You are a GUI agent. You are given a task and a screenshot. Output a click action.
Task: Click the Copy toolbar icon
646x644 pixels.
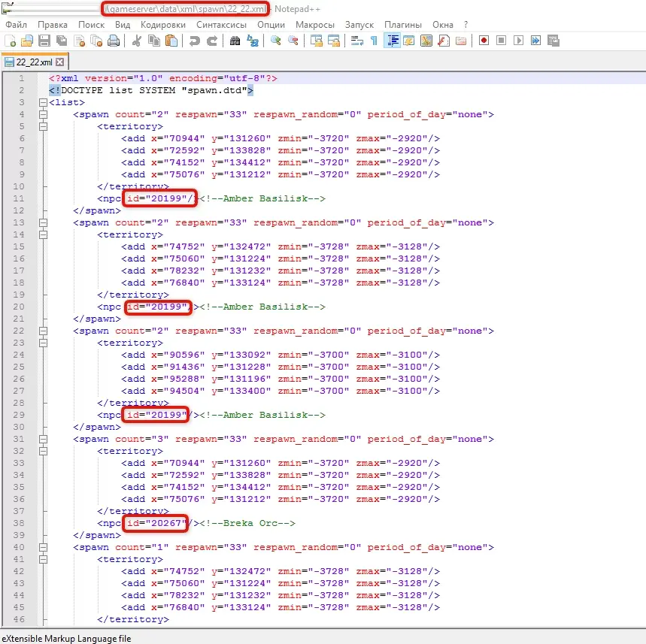[154, 41]
